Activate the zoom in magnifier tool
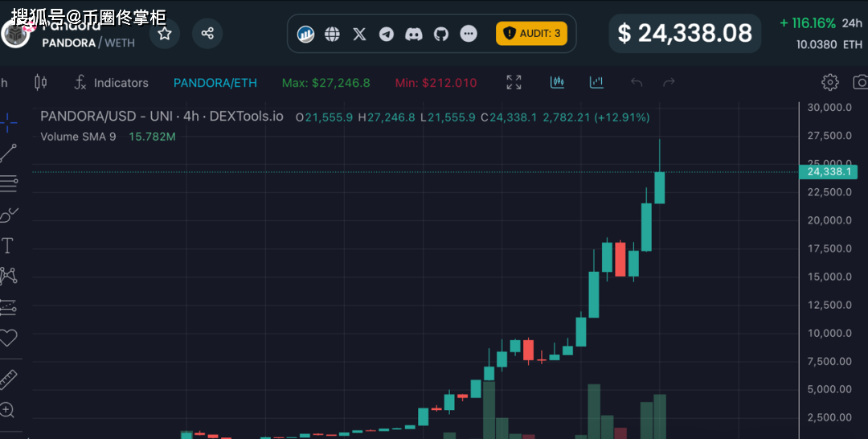 (x=6, y=410)
